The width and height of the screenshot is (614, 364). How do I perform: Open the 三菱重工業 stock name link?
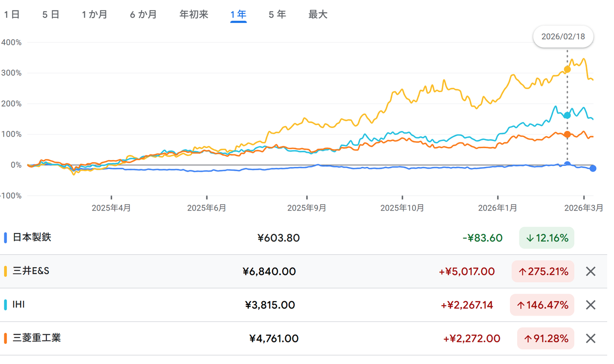(x=36, y=338)
